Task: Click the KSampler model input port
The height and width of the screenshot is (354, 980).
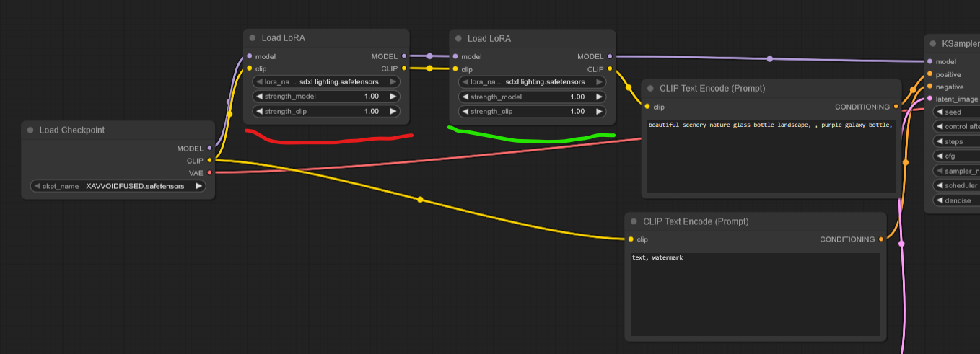Action: coord(930,62)
